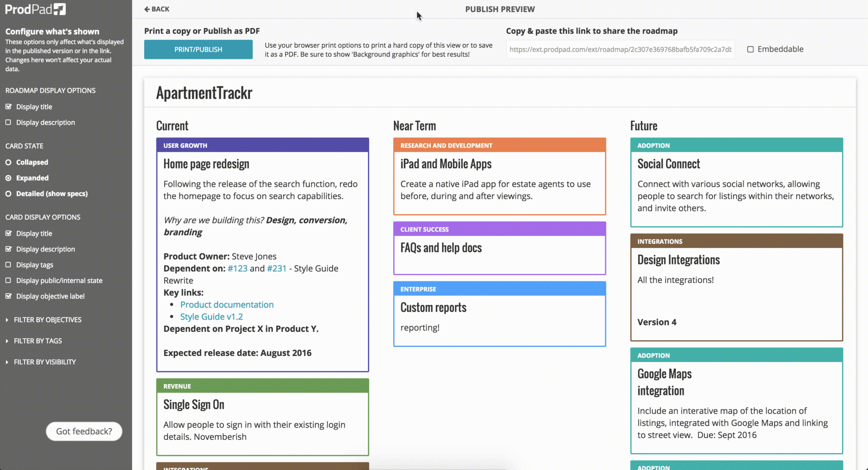Uncheck Display title under Card Display Options
868x470 pixels.
click(x=9, y=233)
